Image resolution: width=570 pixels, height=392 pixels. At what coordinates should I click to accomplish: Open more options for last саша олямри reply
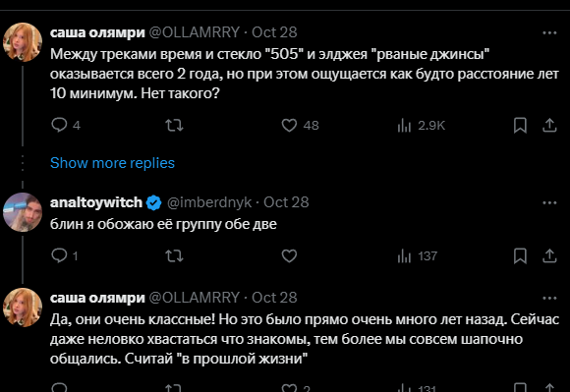click(549, 298)
